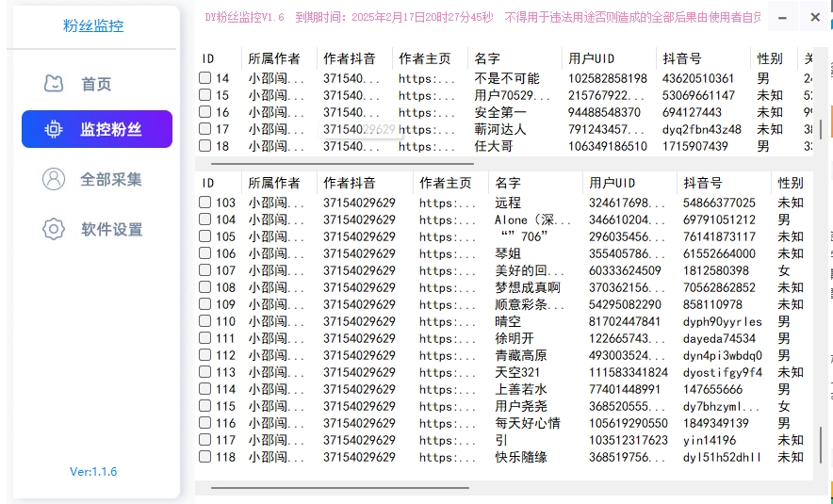Click the upper table's horizontal scrollbar
This screenshot has height=504, width=833.
(x=342, y=164)
